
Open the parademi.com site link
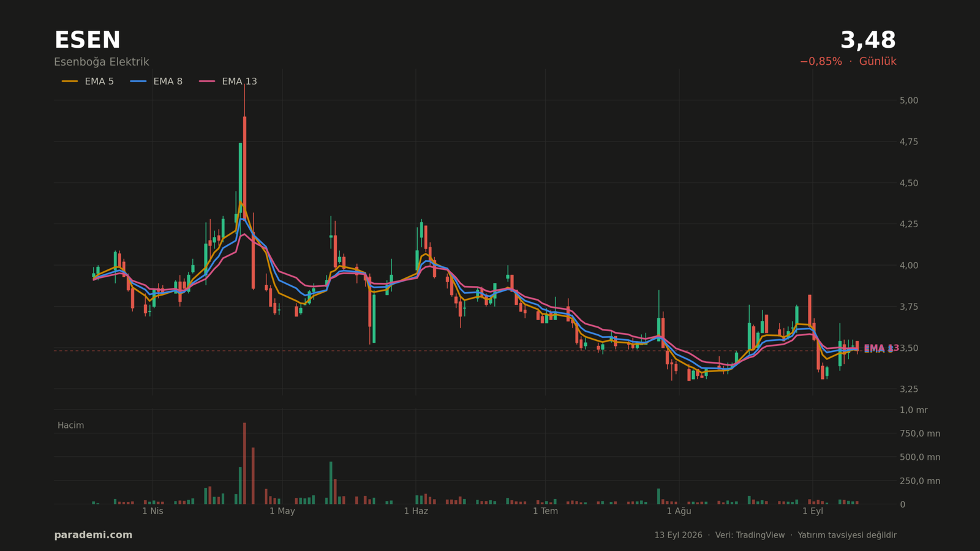tap(93, 535)
